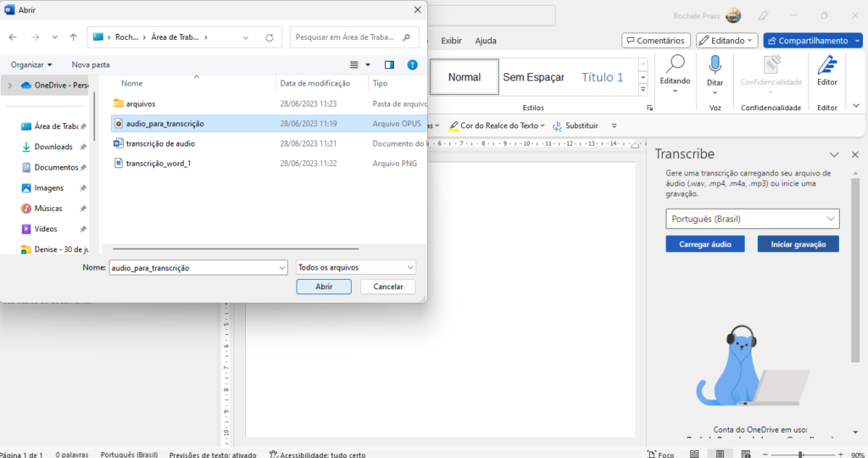Adjust the Word zoom slider
This screenshot has width=868, height=458.
click(x=800, y=454)
